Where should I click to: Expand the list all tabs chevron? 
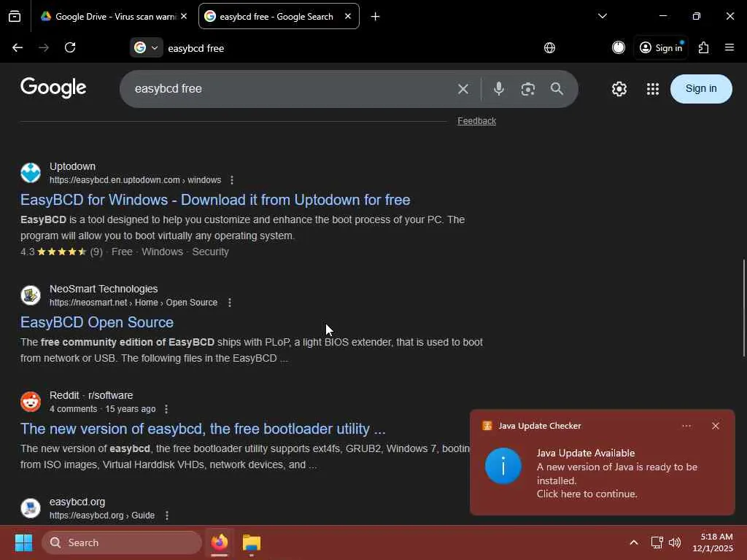[603, 16]
